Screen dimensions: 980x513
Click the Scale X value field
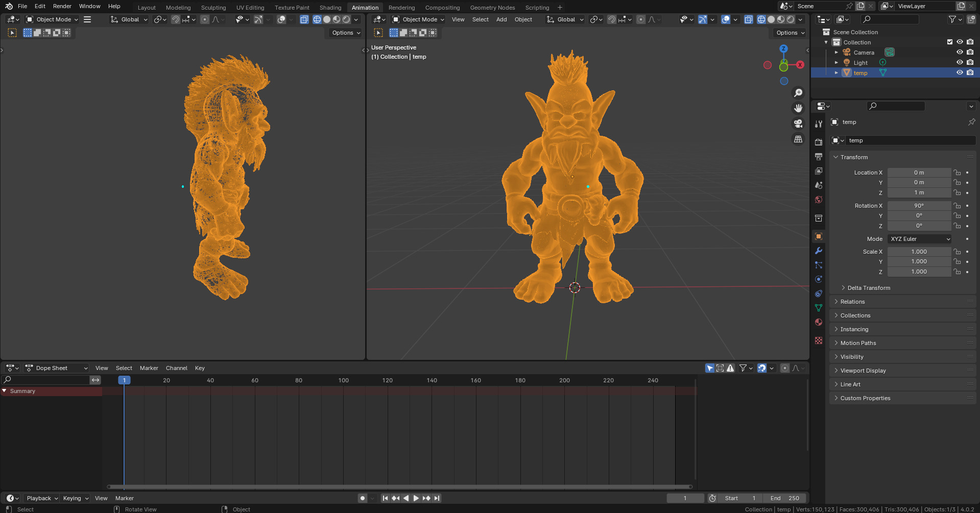pos(919,252)
